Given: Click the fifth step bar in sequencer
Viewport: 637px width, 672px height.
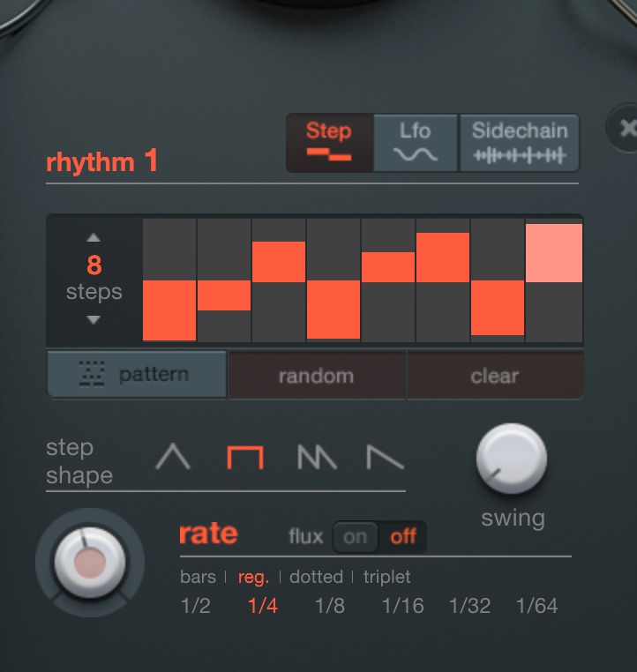Looking at the screenshot, I should point(388,267).
